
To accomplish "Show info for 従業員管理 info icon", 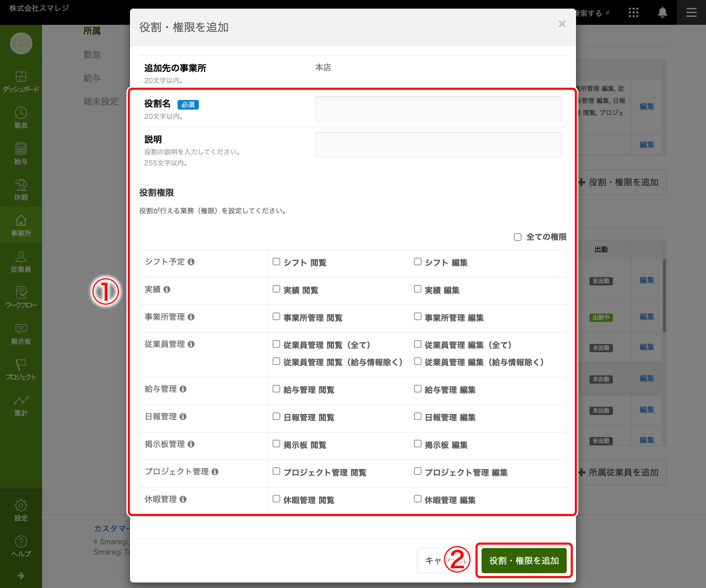I will click(191, 344).
